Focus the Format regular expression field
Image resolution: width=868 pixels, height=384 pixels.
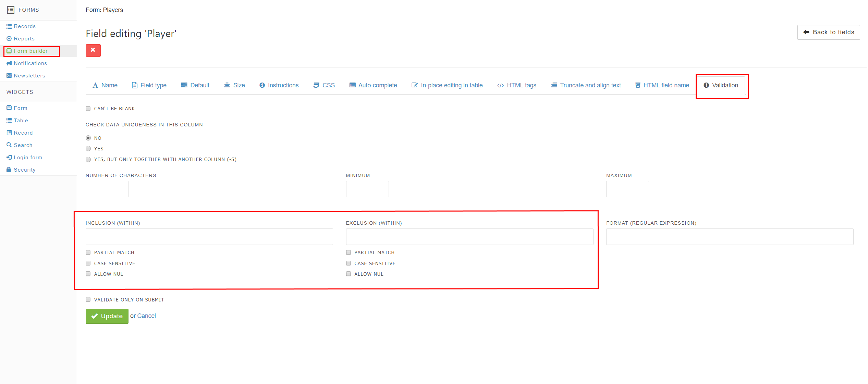(x=730, y=237)
